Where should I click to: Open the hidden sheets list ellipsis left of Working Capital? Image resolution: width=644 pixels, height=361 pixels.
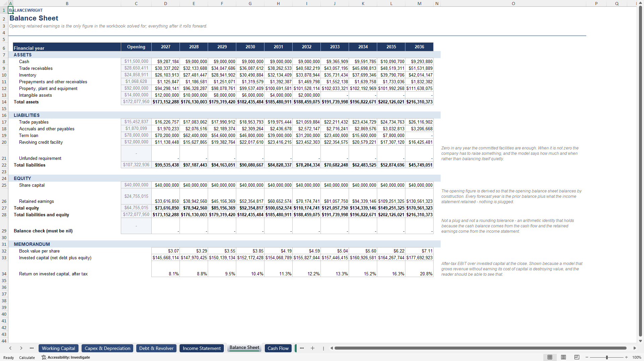(x=32, y=348)
